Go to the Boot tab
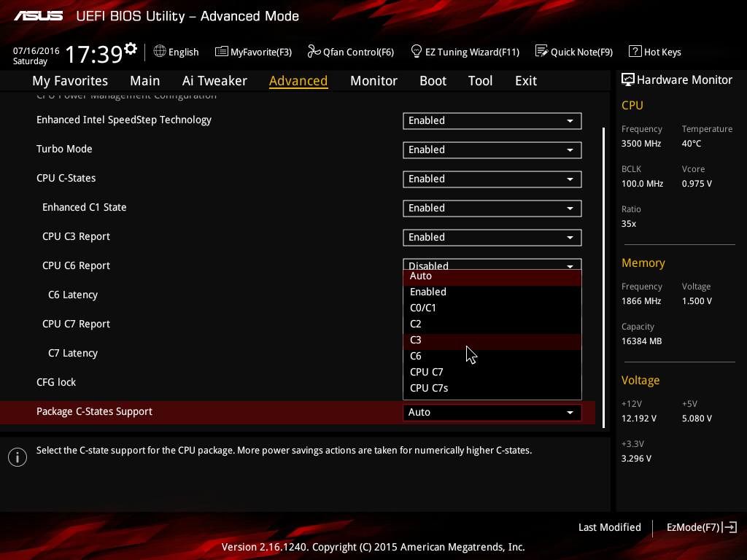Viewport: 747px width, 560px height. (x=433, y=81)
